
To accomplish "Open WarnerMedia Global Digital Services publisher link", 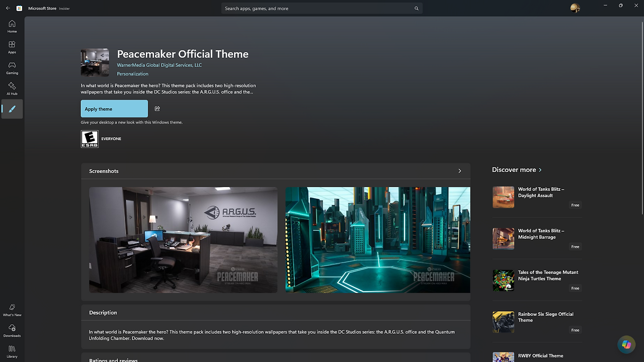I will 159,65.
